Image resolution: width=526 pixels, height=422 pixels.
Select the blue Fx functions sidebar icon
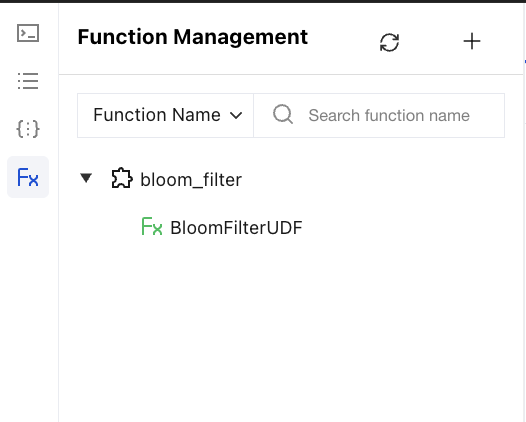coord(28,177)
